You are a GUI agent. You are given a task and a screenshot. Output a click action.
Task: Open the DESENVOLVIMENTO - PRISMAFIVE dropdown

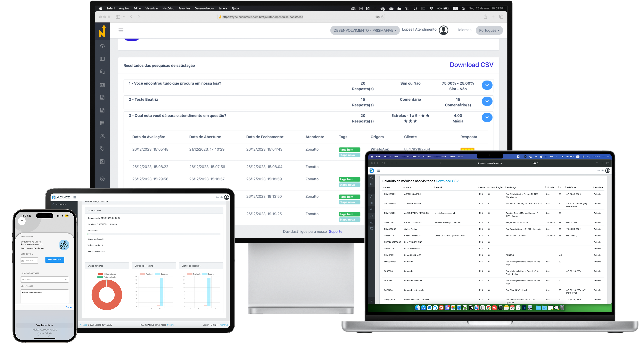365,30
